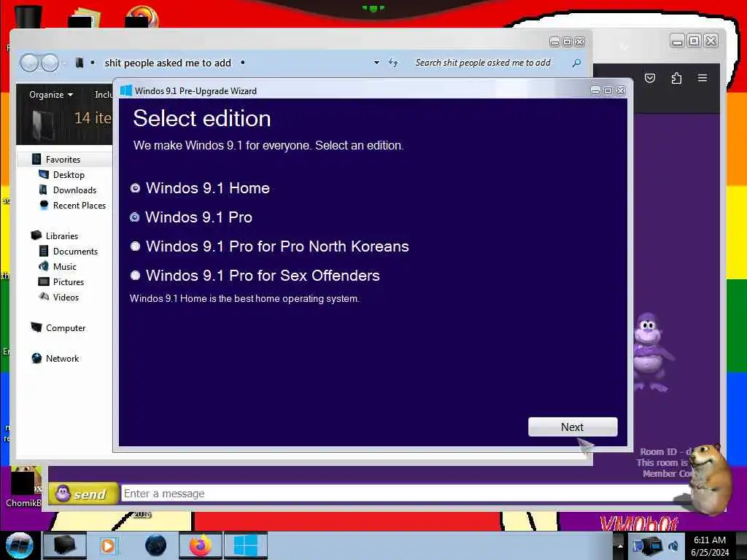Expand address bar history dropdown in Explorer
Viewport: 747px width, 560px height.
click(376, 63)
